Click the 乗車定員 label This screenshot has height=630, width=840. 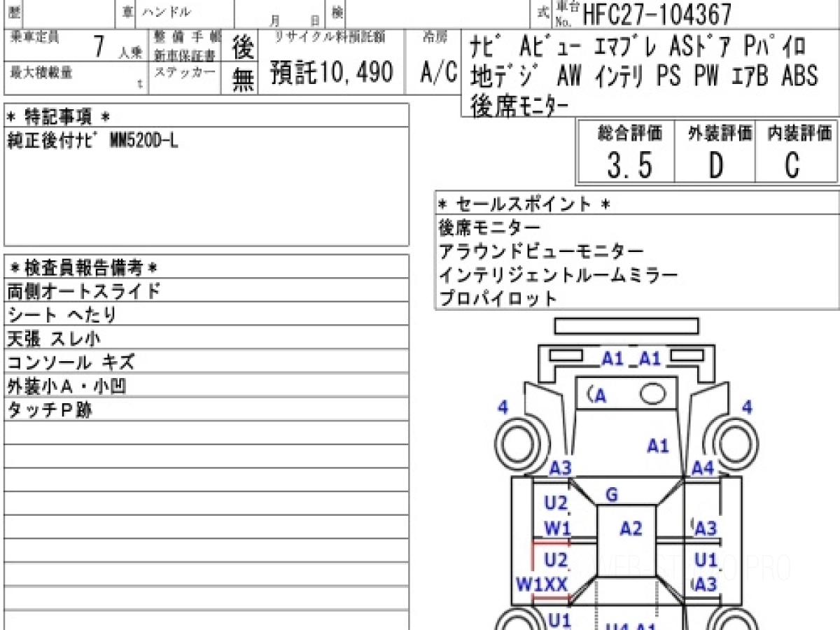pos(34,36)
